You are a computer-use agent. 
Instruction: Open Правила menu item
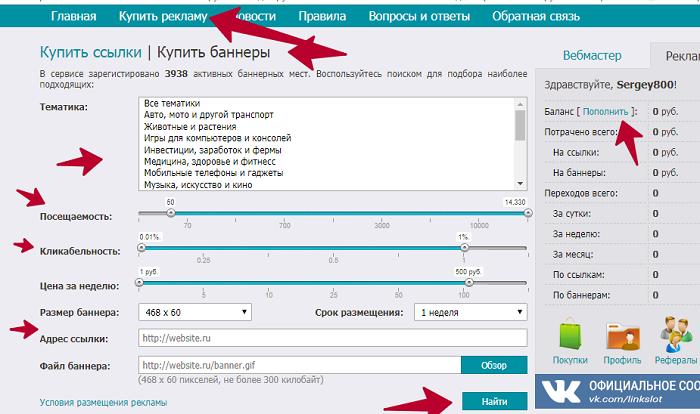[x=322, y=17]
